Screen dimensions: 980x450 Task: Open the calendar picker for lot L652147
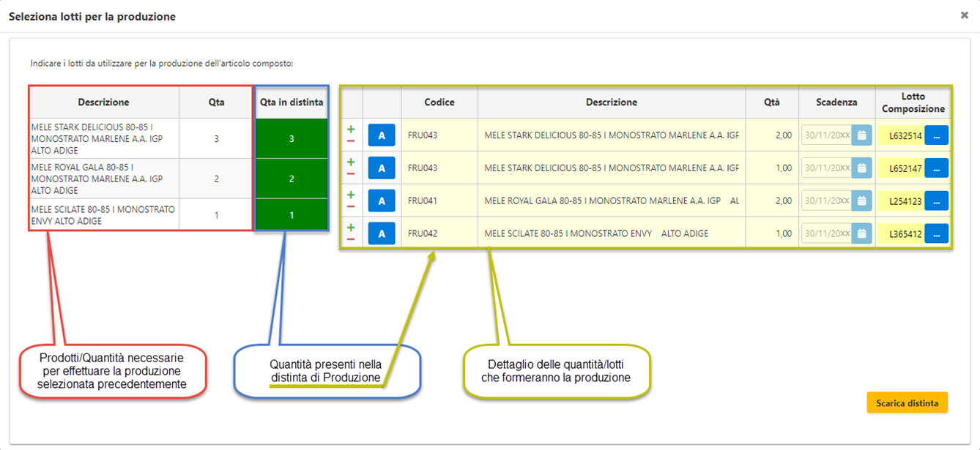point(862,168)
